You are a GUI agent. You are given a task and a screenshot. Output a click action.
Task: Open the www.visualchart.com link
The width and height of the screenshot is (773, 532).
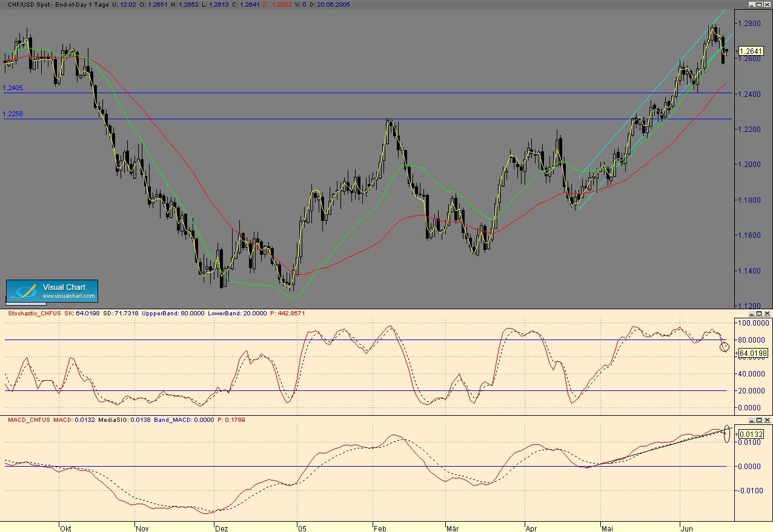point(68,297)
